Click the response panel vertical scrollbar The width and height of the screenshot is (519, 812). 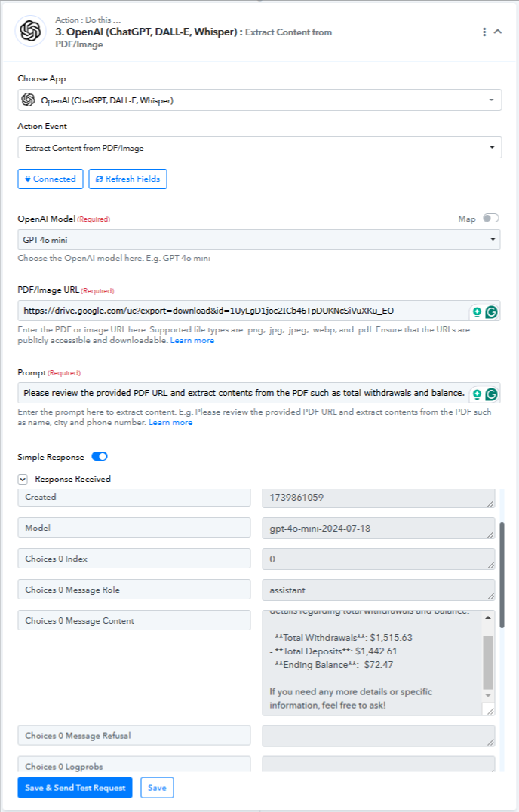coord(502,575)
